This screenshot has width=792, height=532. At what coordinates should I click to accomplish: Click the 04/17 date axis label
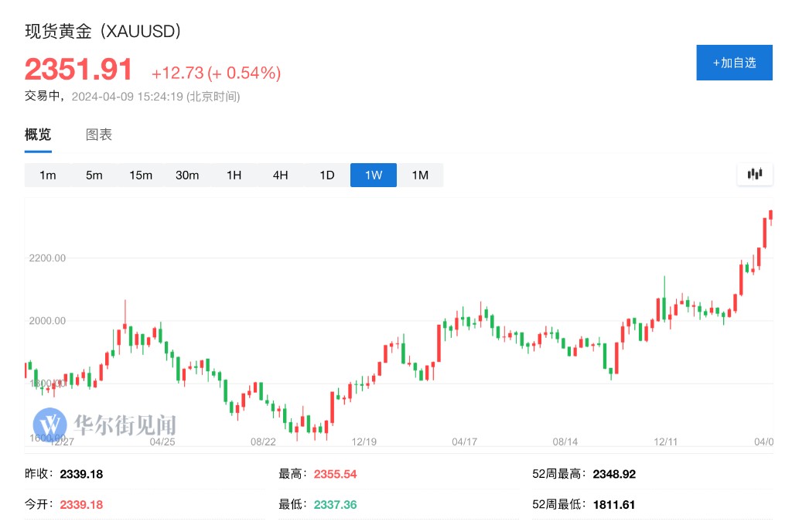(x=464, y=442)
